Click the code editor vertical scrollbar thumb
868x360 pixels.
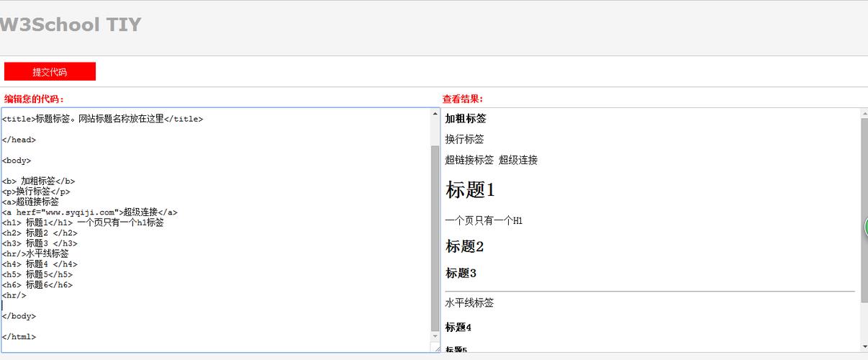coord(435,238)
